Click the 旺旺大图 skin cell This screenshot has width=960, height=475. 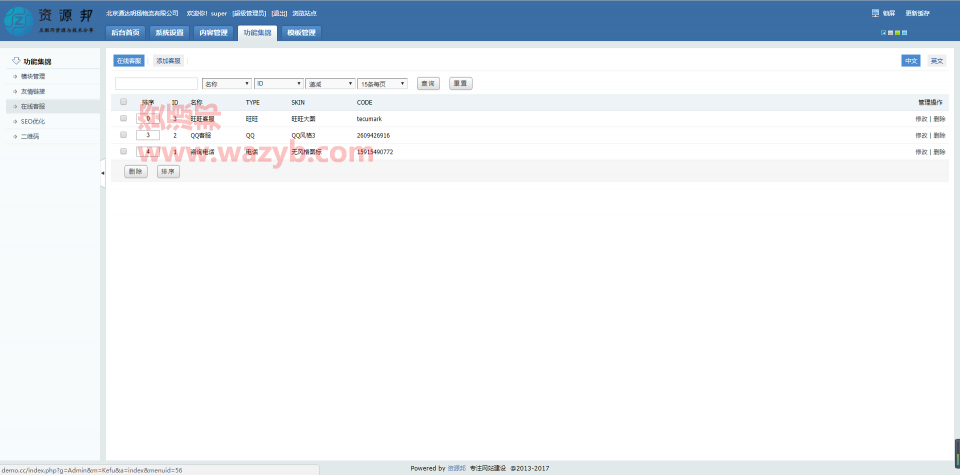(304, 119)
